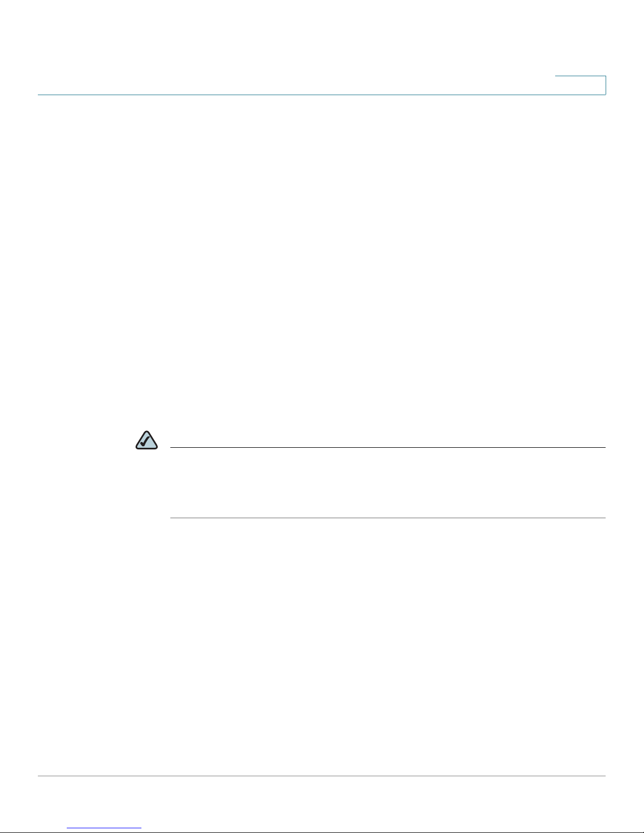The width and height of the screenshot is (644, 833).
Task: Open the underlined link at bottom left
Action: (105, 828)
